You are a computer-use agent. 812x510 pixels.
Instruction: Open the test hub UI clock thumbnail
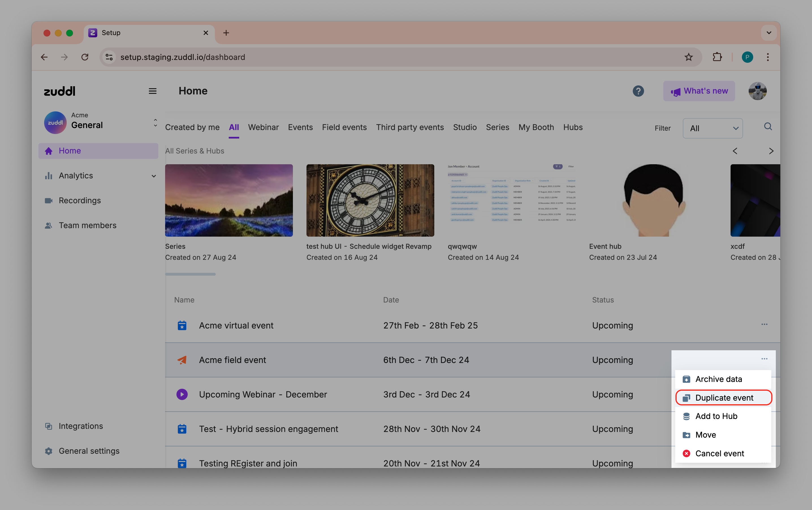click(x=370, y=200)
